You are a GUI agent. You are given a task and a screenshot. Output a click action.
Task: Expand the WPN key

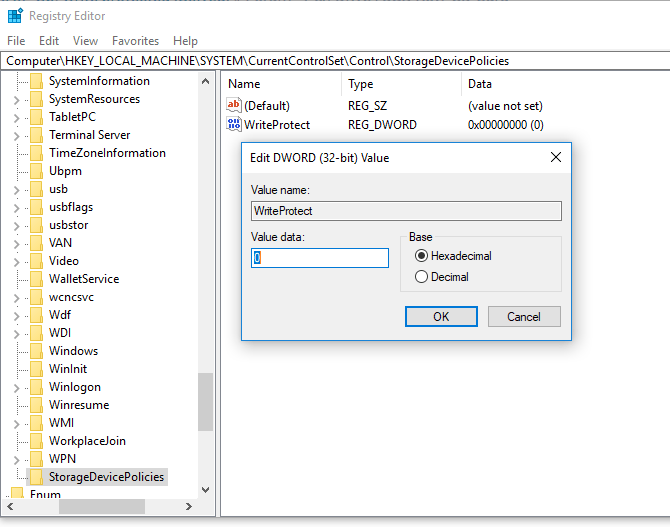click(x=16, y=459)
